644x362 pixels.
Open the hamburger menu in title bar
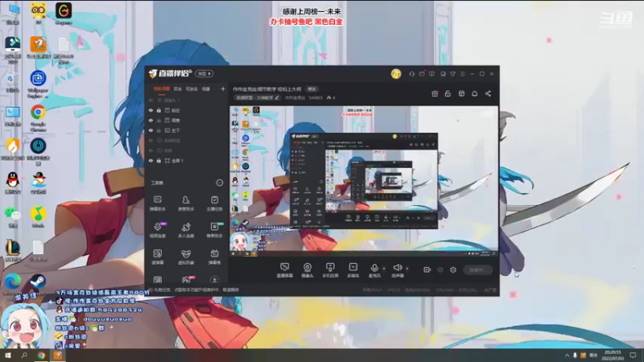[x=462, y=74]
